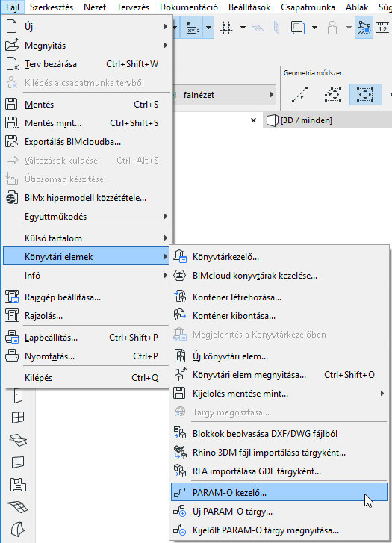Click Kijelölt PARAM-O tárgy megnyitása icon
The height and width of the screenshot is (543, 392).
click(180, 530)
